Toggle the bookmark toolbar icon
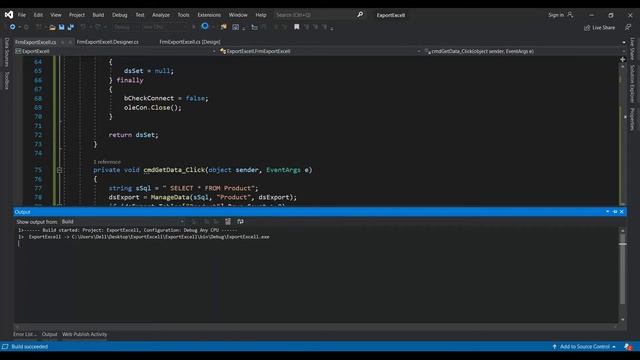Screen dimensions: 640x360 tap(297, 27)
